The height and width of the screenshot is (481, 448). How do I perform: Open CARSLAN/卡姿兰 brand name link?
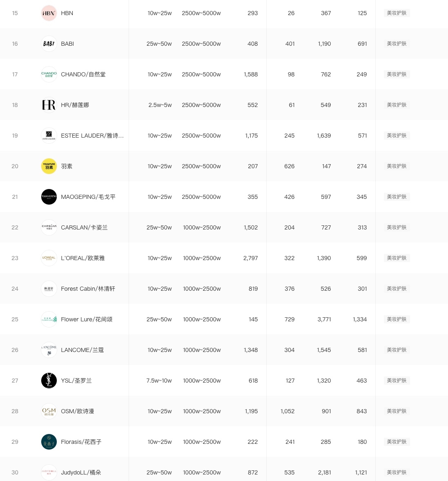[x=84, y=227]
